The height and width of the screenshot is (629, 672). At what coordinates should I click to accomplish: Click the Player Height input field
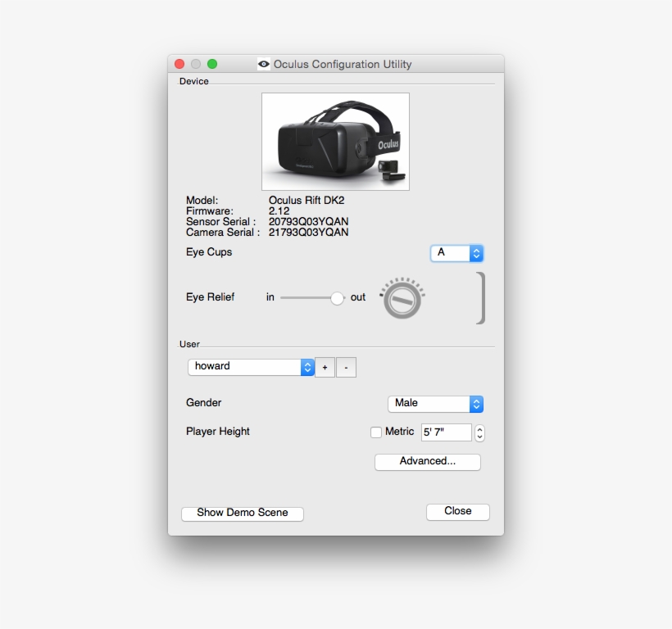click(x=446, y=432)
